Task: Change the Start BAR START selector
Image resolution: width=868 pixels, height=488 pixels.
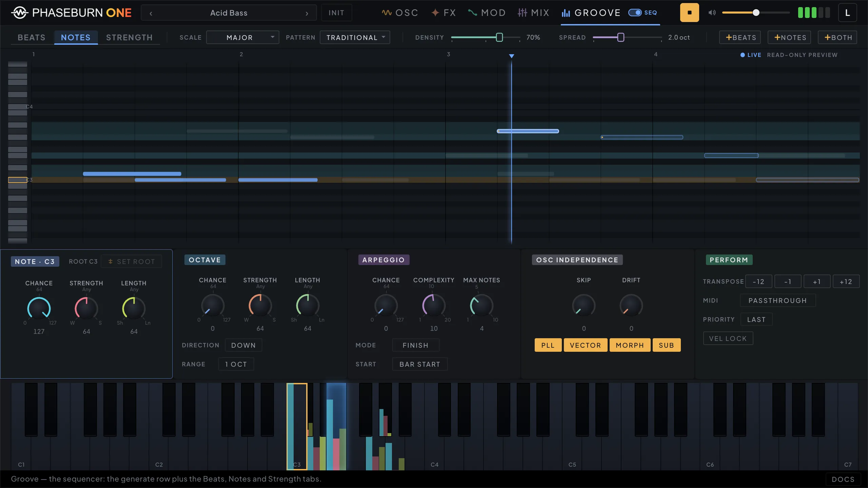Action: click(420, 364)
